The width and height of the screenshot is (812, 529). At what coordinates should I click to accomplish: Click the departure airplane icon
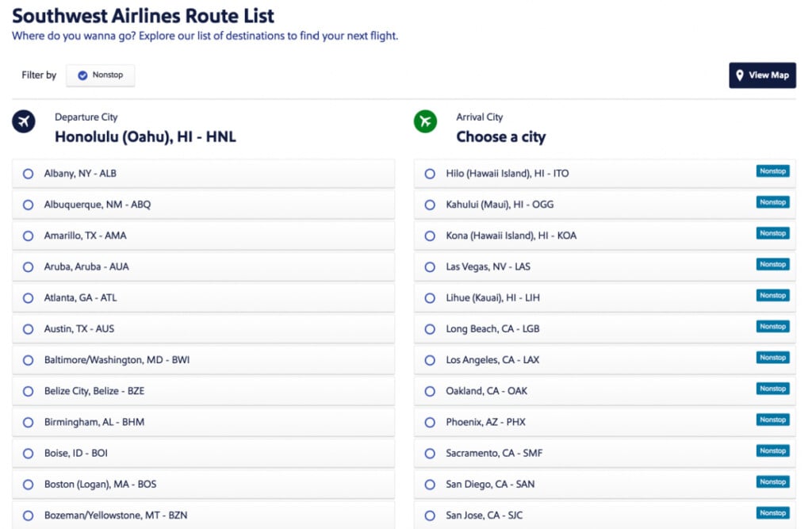click(24, 122)
